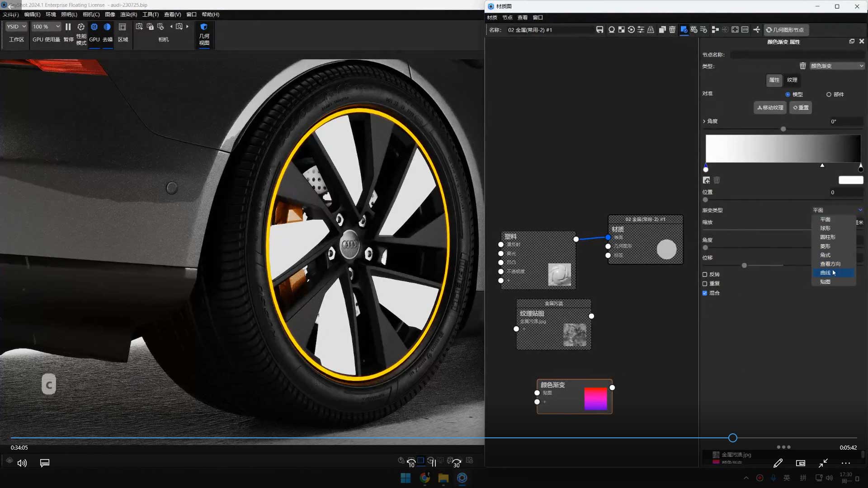Click the pause render icon

coord(68,27)
